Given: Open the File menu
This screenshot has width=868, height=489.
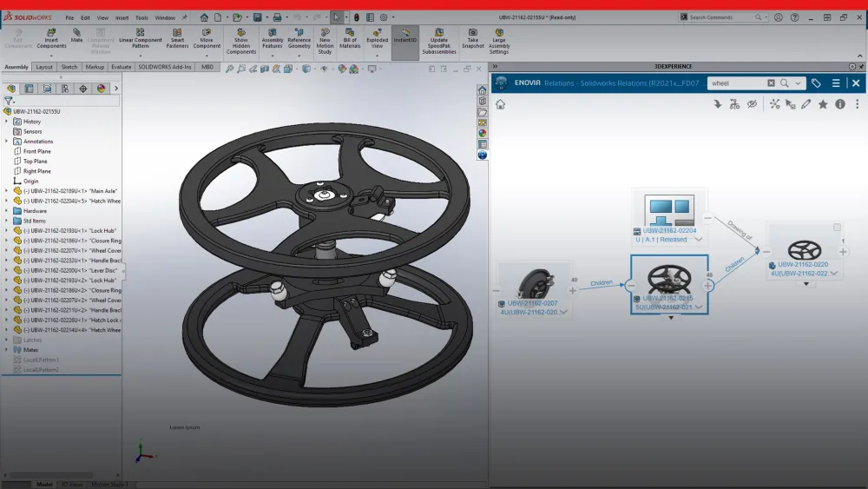Looking at the screenshot, I should (x=69, y=17).
